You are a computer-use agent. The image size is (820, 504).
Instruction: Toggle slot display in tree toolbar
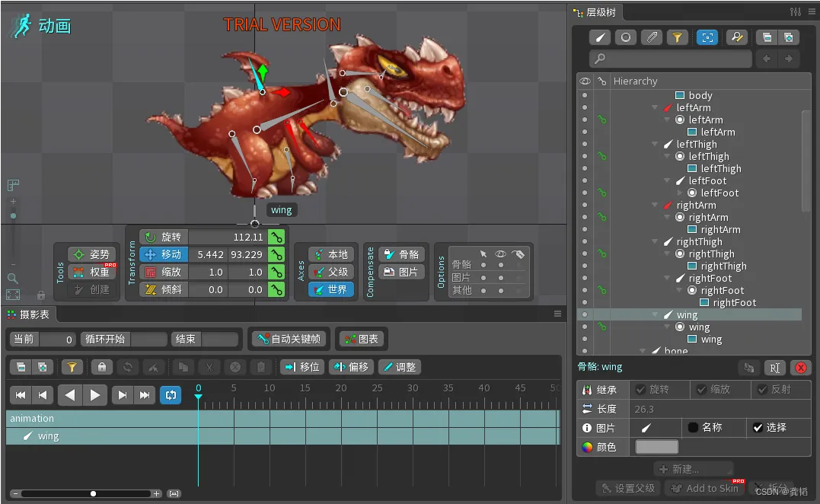coord(625,37)
